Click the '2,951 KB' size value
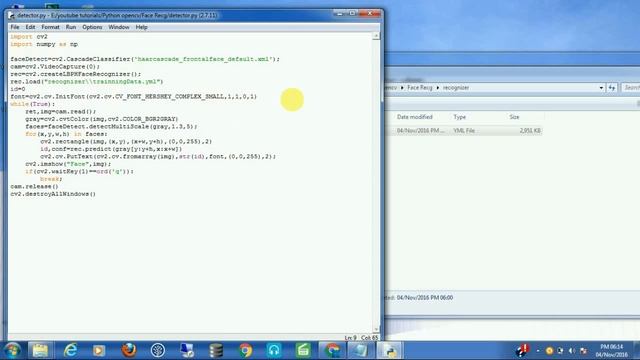 [x=530, y=131]
